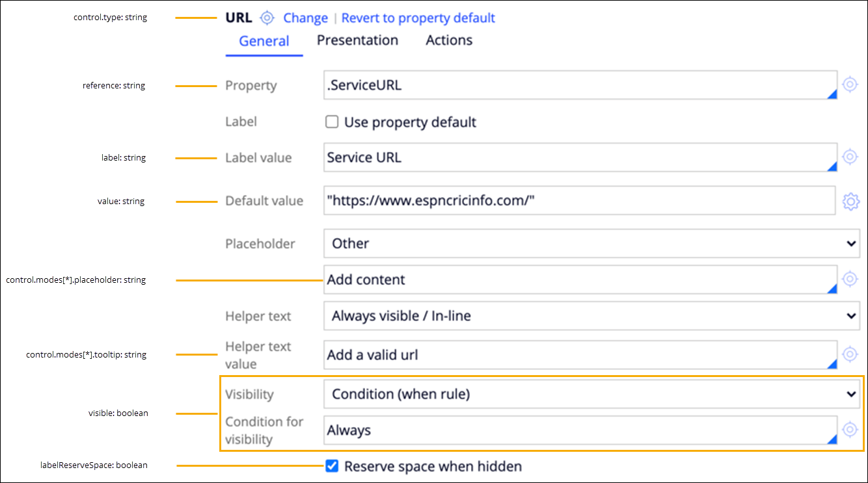Switch to the Presentation tab
Screen dimensions: 868x483
point(357,40)
